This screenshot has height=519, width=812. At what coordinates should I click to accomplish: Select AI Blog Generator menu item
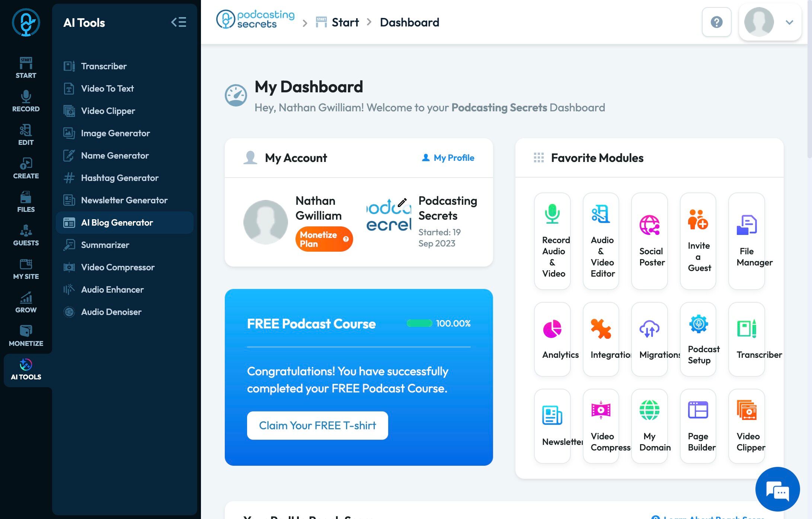[117, 223]
